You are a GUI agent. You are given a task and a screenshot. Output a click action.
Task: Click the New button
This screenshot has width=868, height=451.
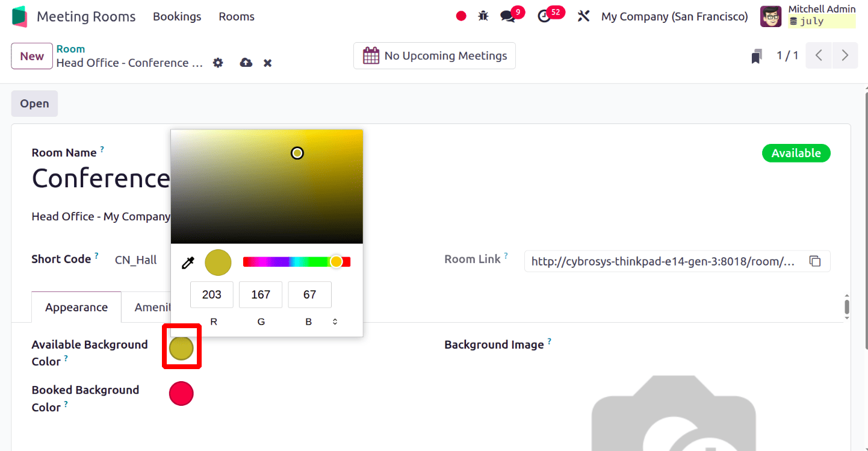click(x=32, y=56)
